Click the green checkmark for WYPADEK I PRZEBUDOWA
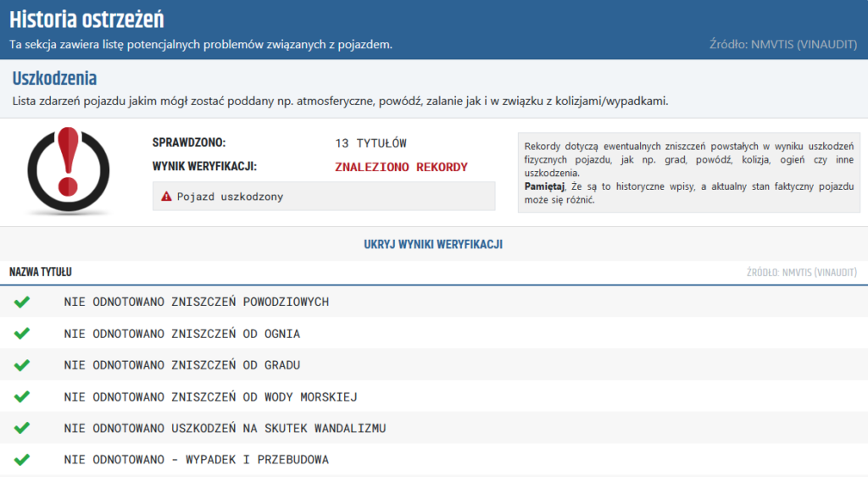 click(22, 459)
